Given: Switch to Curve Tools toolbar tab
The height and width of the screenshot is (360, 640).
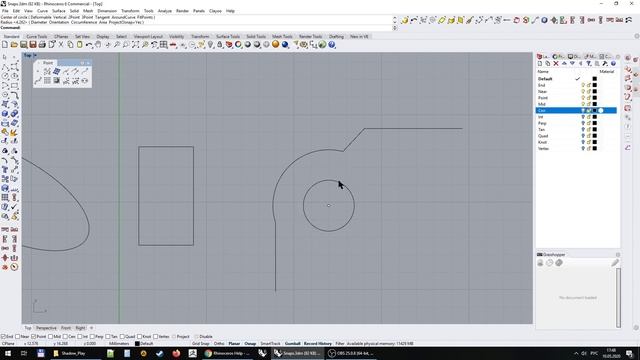Looking at the screenshot, I should pos(37,36).
